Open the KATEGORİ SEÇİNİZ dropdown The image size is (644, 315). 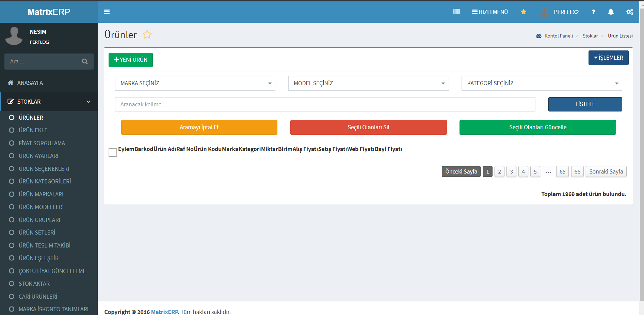coord(541,84)
